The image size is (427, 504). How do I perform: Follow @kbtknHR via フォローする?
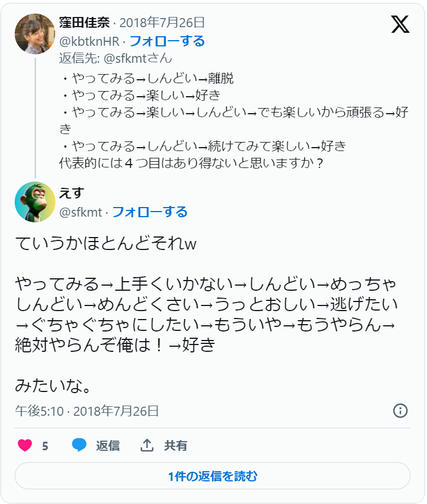pyautogui.click(x=167, y=41)
